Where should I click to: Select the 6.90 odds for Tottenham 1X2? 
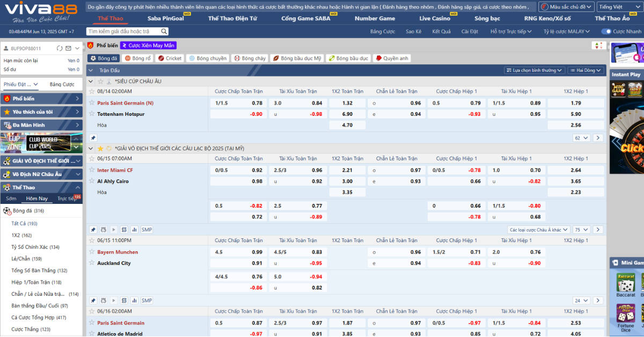347,114
